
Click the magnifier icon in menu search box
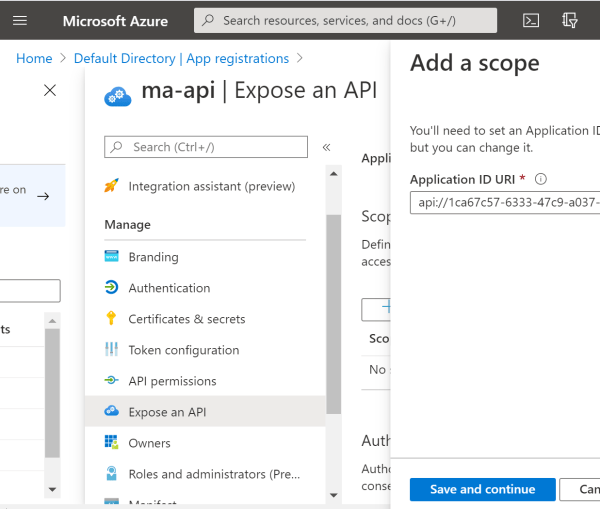(116, 147)
